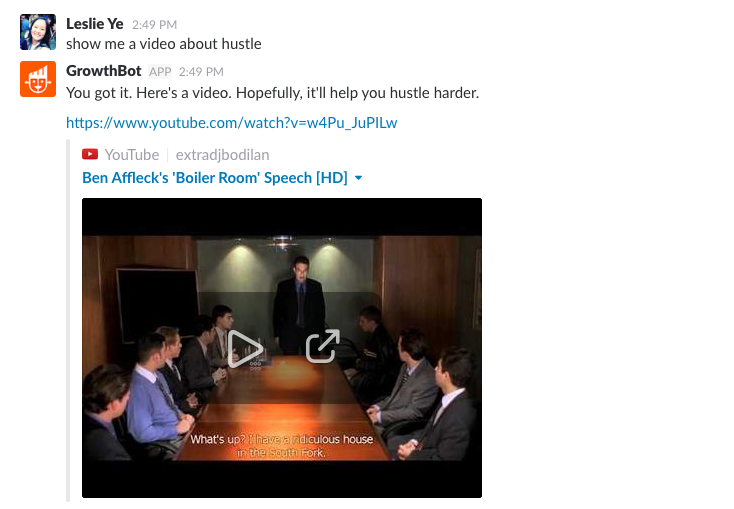Click the subtitle caption in the video
734x509 pixels.
coord(281,446)
